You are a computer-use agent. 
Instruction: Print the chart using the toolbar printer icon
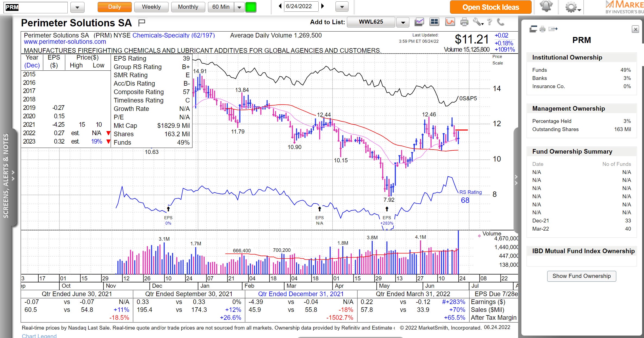coord(464,22)
